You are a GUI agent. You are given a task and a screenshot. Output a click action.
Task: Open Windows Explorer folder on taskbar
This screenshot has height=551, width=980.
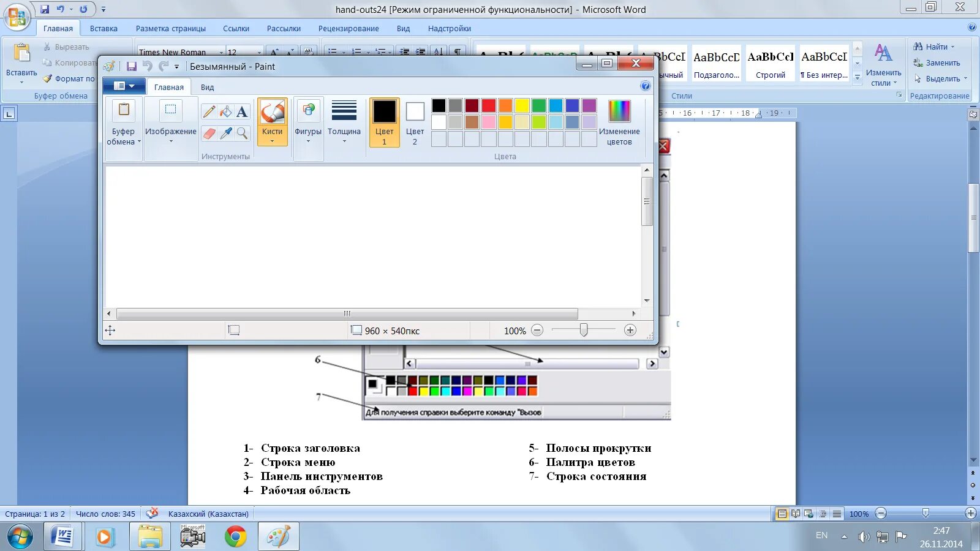tap(149, 537)
